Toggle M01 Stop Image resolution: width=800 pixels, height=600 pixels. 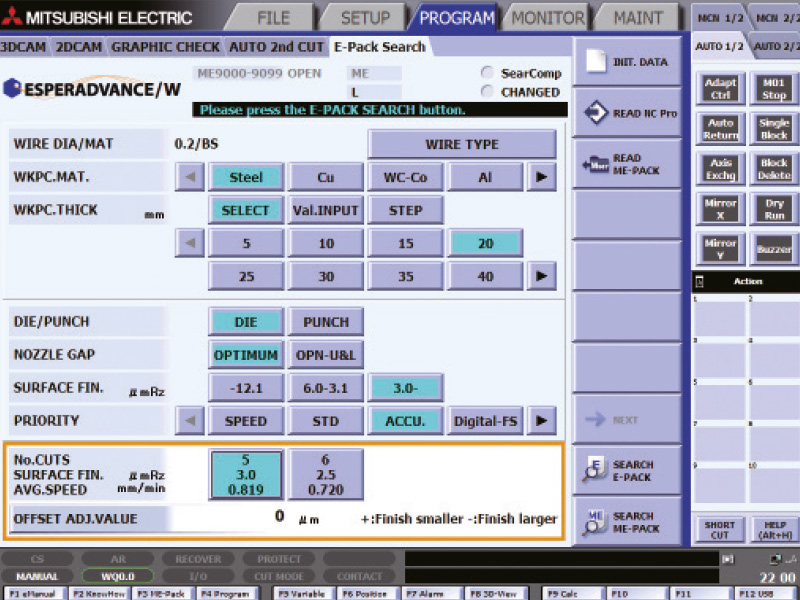pyautogui.click(x=774, y=89)
